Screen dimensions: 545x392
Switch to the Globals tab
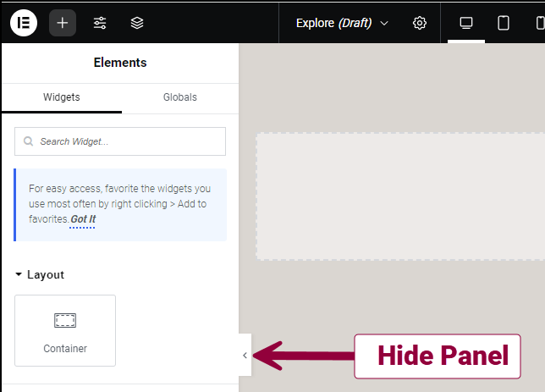(180, 97)
